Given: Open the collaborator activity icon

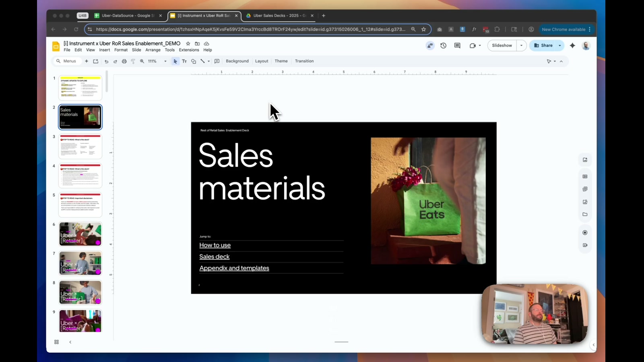Looking at the screenshot, I should pos(430,45).
